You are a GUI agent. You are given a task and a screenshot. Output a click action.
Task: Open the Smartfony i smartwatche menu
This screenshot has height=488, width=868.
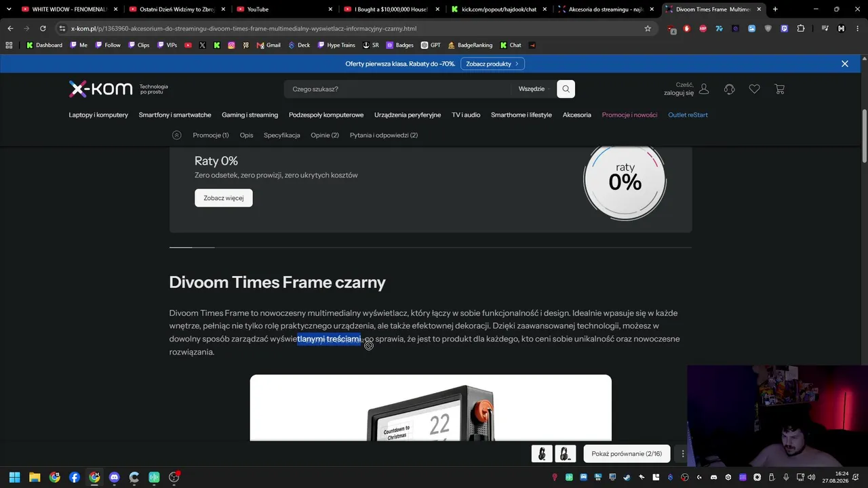click(175, 115)
